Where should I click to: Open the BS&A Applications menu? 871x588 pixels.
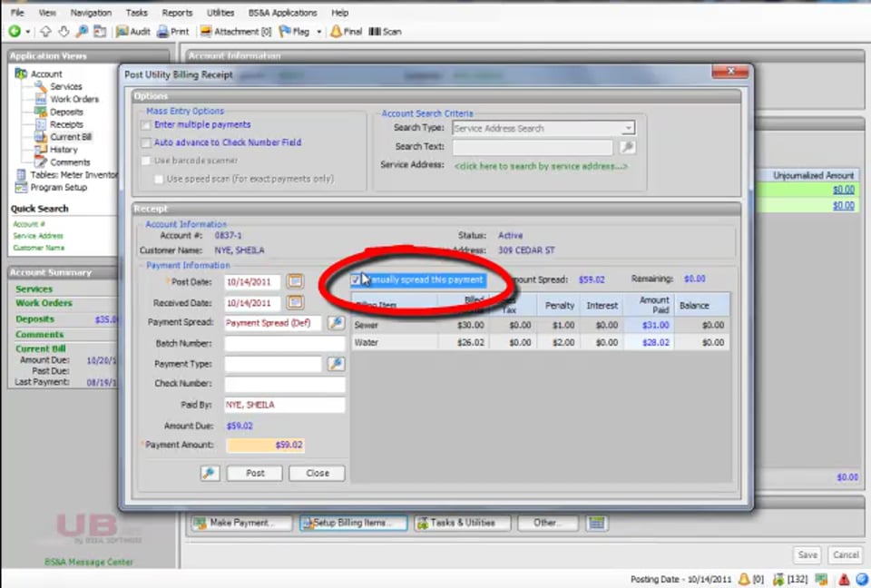282,12
